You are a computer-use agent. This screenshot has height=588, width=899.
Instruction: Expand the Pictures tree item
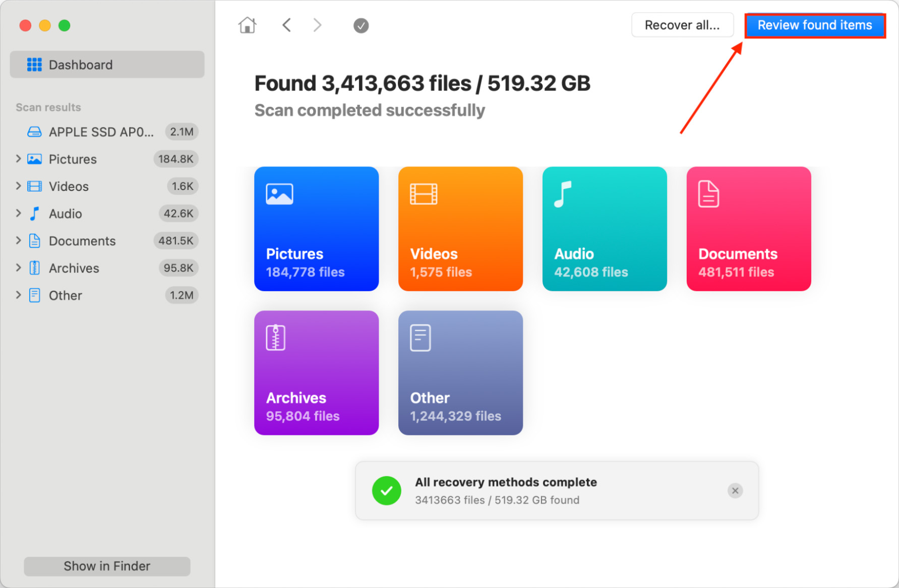click(19, 159)
